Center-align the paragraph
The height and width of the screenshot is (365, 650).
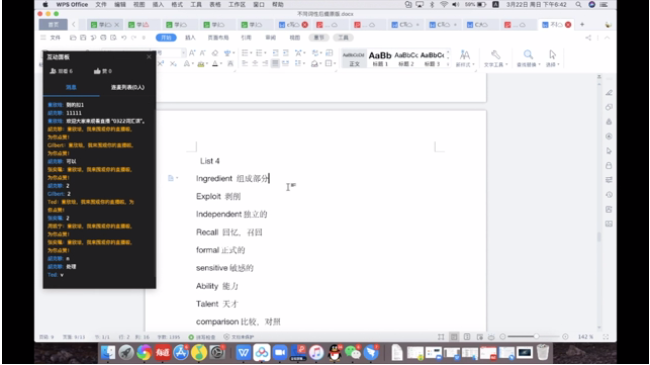coord(255,63)
